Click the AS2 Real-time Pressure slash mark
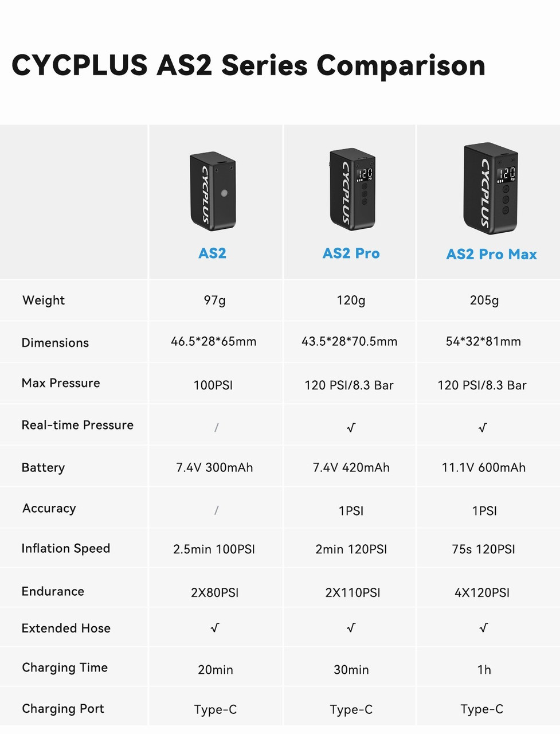The height and width of the screenshot is (734, 560). [216, 427]
